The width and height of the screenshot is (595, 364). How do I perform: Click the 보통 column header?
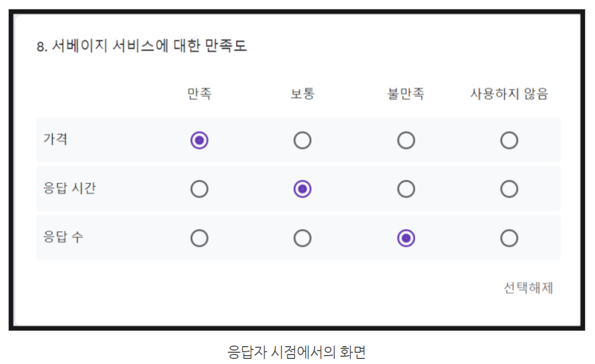(x=302, y=93)
